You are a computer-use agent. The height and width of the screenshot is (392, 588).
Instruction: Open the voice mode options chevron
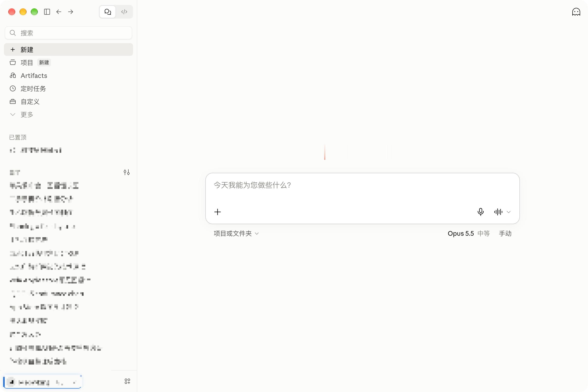[x=509, y=212]
